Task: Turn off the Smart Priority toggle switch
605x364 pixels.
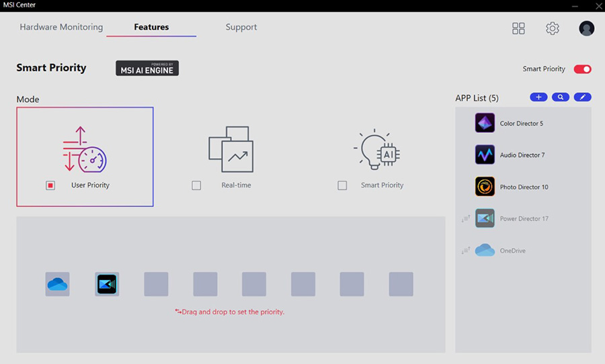Action: 582,69
